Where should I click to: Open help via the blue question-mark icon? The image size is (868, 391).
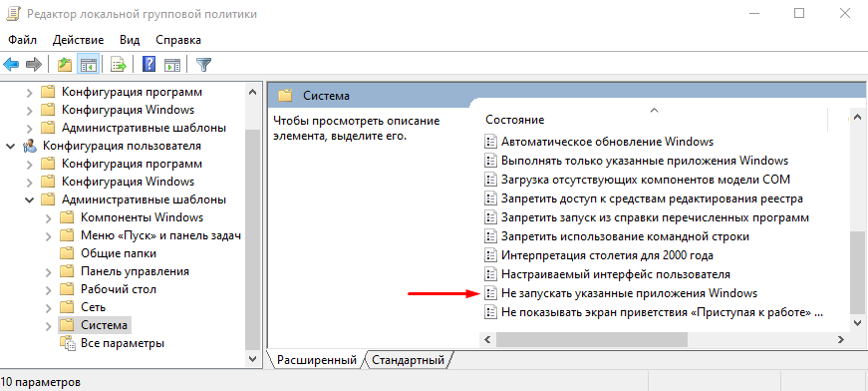148,65
